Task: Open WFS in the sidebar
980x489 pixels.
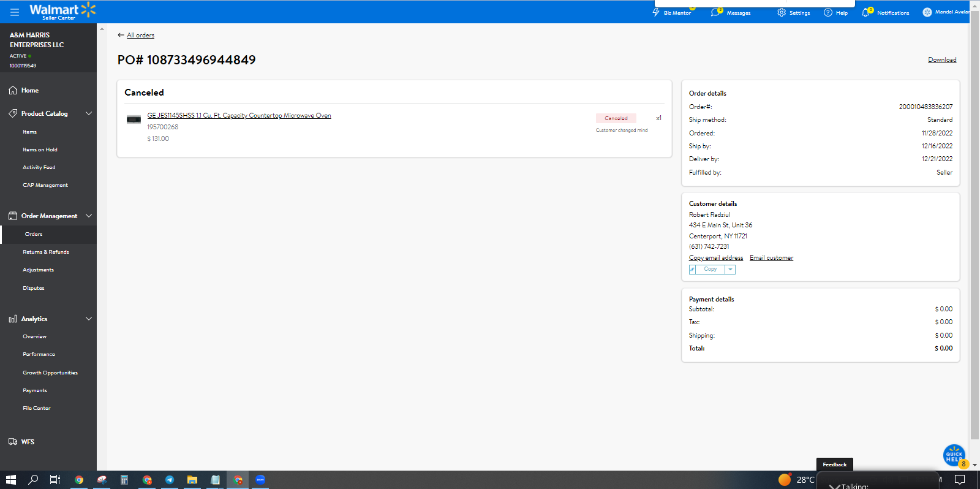Action: 28,442
